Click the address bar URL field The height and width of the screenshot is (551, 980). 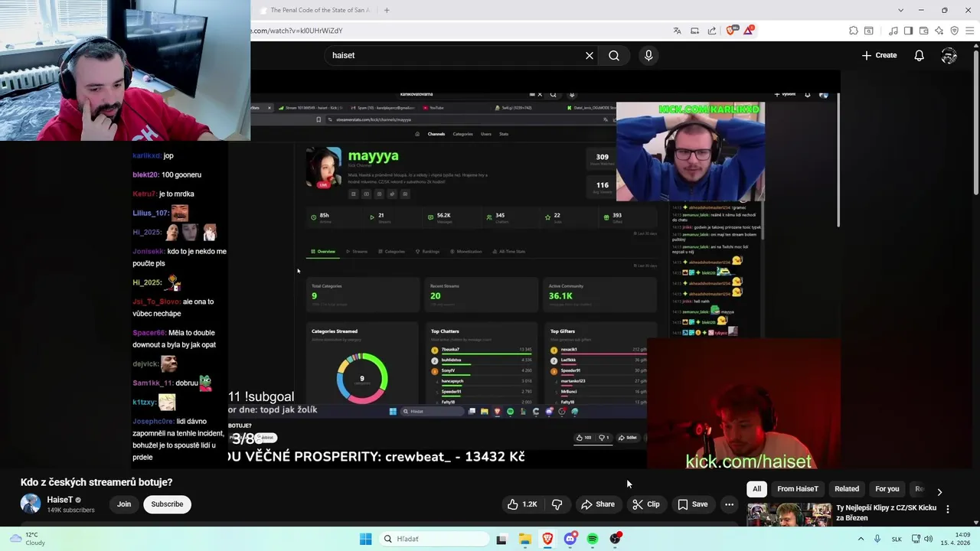click(459, 31)
